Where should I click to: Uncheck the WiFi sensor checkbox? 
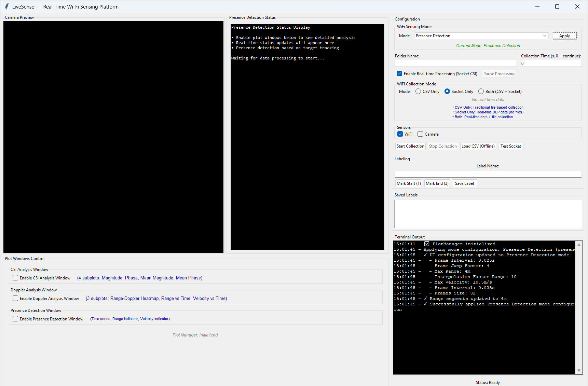pyautogui.click(x=400, y=134)
